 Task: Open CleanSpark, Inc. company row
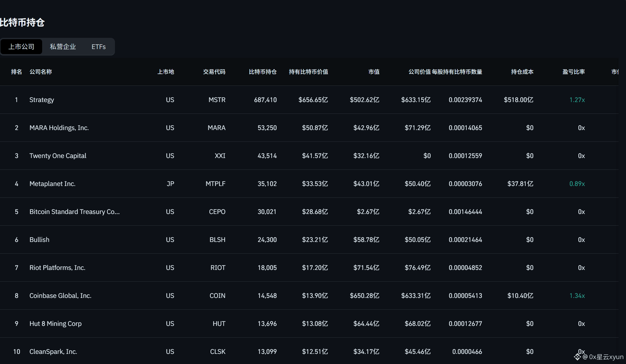(x=53, y=351)
